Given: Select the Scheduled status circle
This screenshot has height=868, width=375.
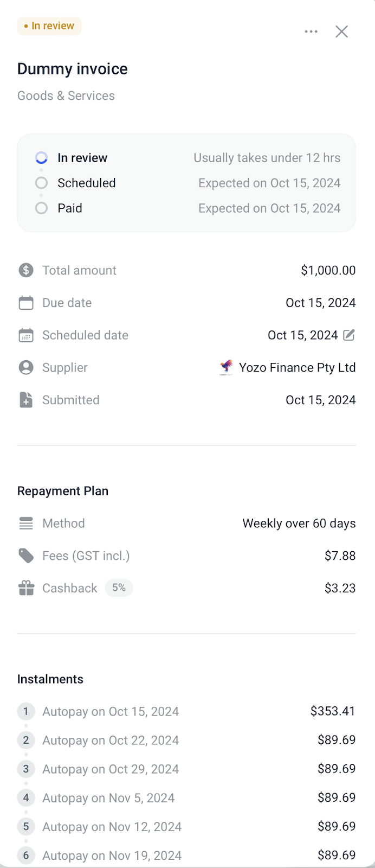Looking at the screenshot, I should click(41, 183).
